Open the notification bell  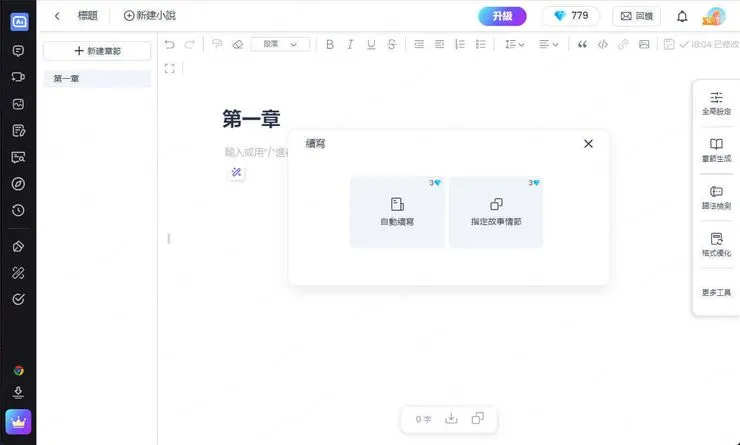[x=682, y=17]
